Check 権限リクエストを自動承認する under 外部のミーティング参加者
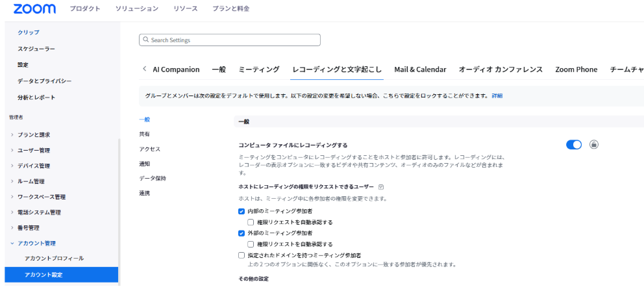Screen dimensions: 644x293 click(x=251, y=244)
